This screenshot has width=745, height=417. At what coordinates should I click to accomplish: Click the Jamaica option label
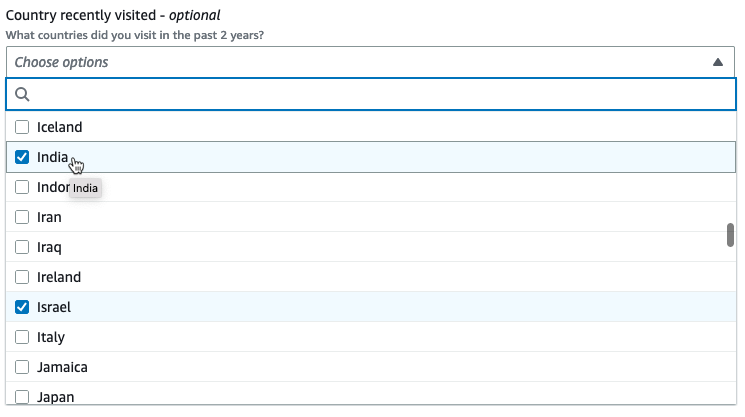coord(62,367)
